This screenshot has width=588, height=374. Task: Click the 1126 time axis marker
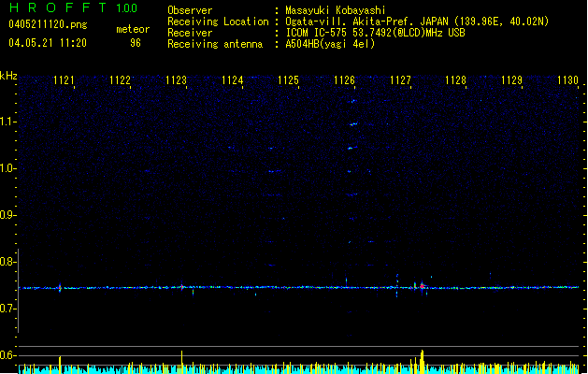[x=344, y=79]
